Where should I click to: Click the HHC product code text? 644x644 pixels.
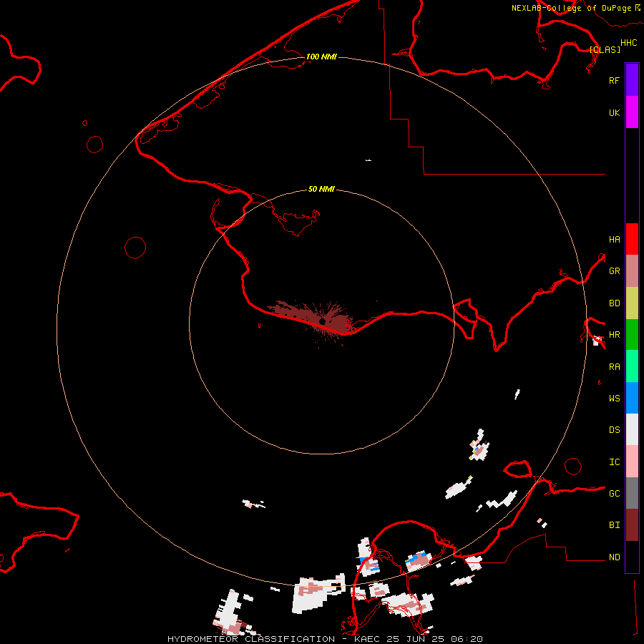[629, 43]
